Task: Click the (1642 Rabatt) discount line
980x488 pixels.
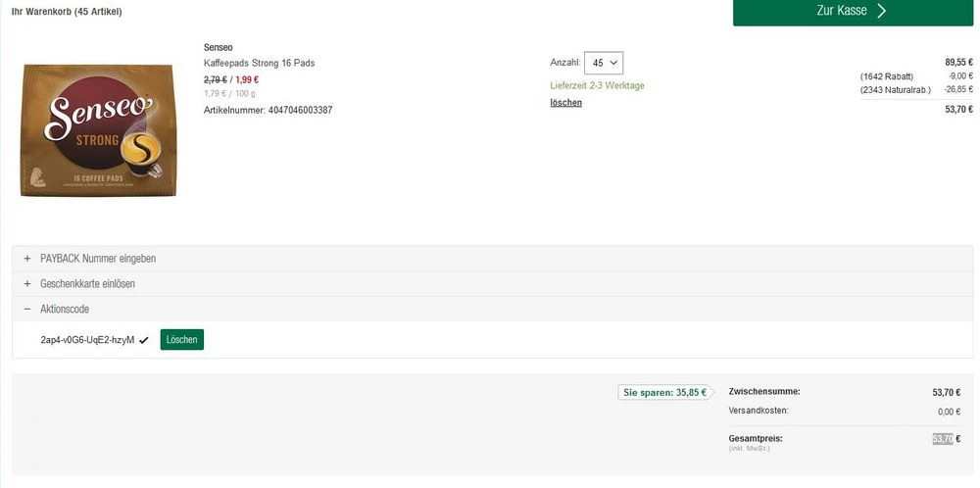Action: 886,76
